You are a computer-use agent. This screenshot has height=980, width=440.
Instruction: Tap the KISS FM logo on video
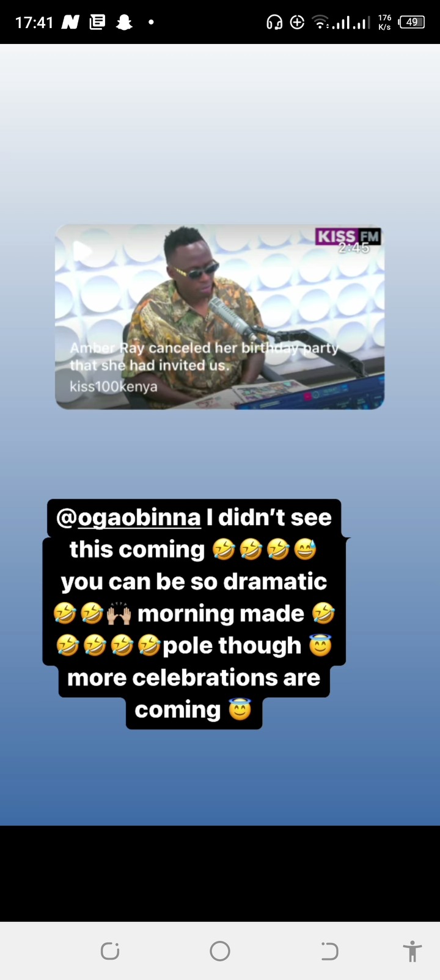pyautogui.click(x=348, y=236)
